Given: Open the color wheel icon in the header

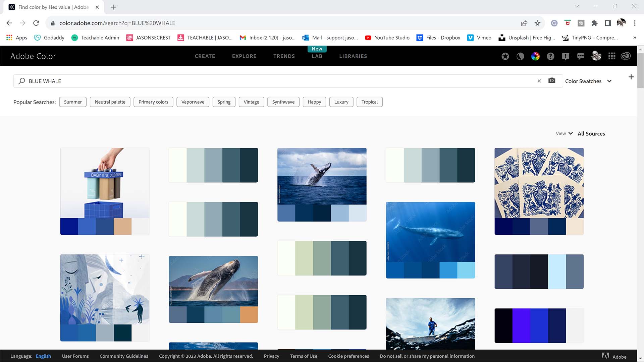Looking at the screenshot, I should point(535,56).
